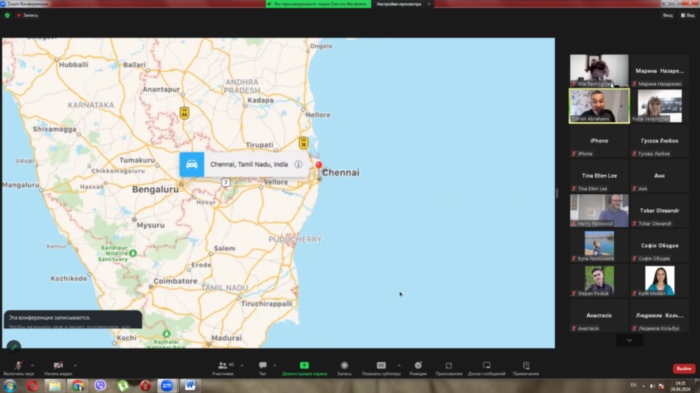Expand video options arrow beside camera
The image size is (700, 393).
tap(75, 365)
